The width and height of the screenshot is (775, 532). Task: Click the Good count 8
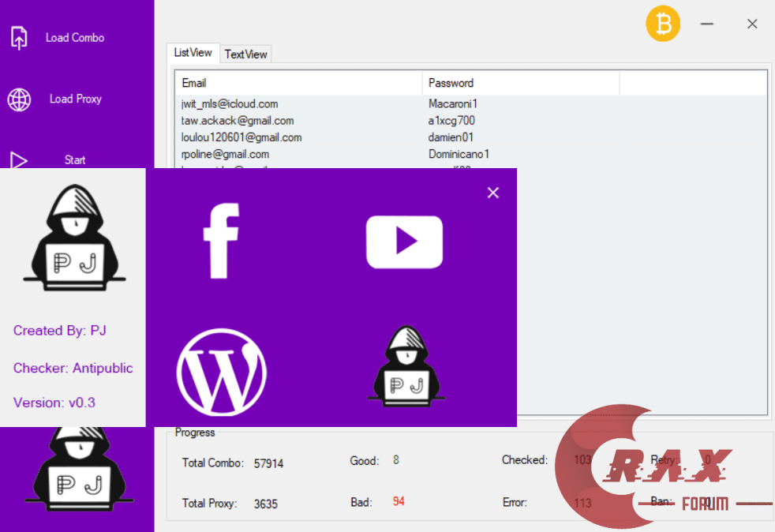pos(396,460)
